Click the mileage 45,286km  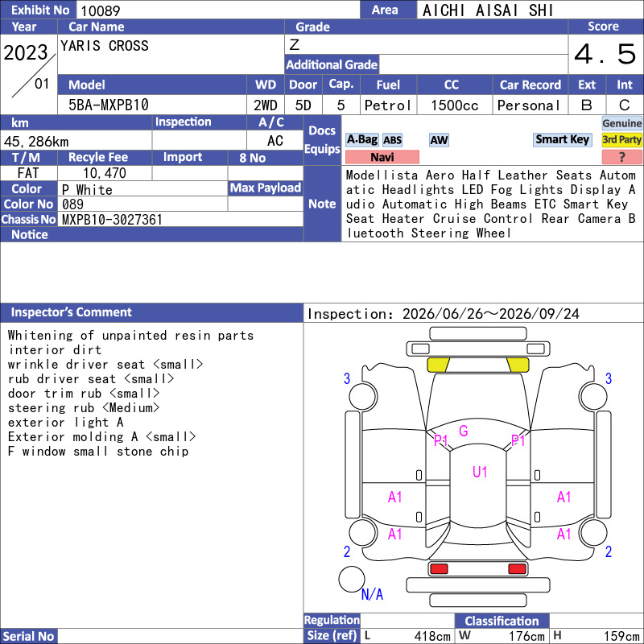click(36, 142)
